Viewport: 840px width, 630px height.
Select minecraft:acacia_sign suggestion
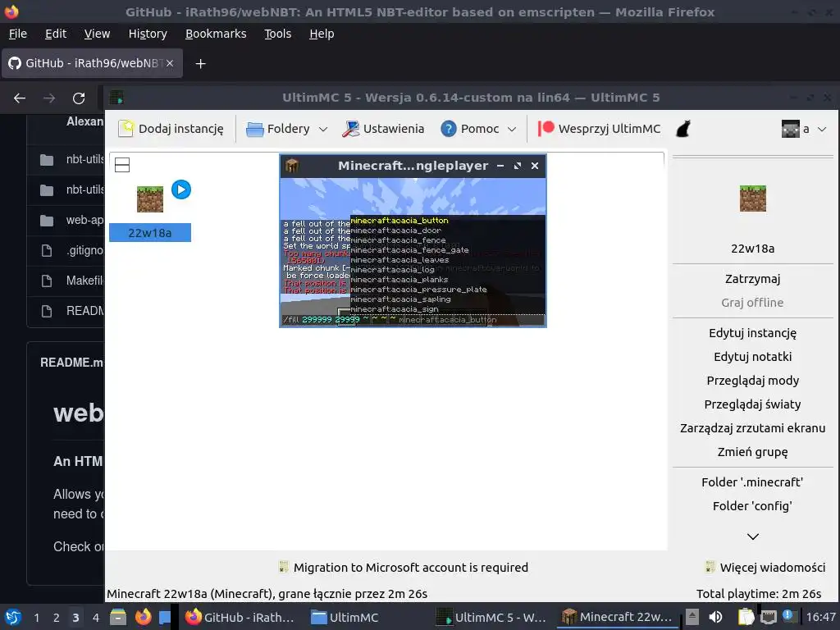395,309
